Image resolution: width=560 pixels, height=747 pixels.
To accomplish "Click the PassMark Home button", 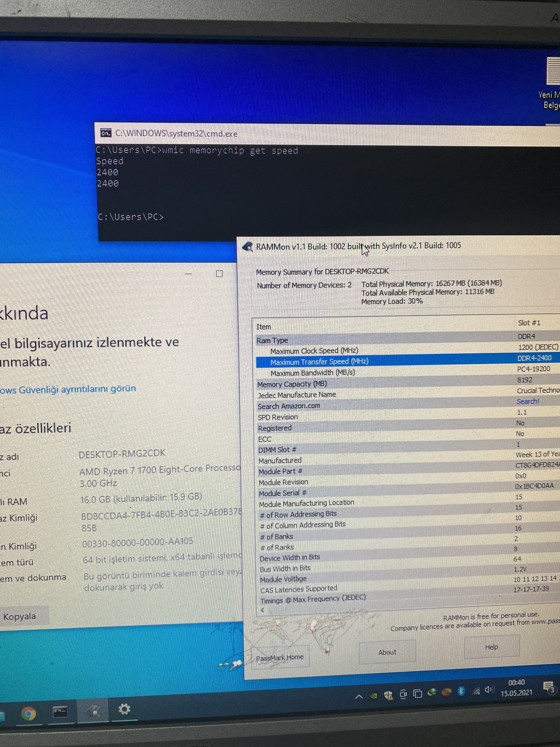I will [280, 657].
